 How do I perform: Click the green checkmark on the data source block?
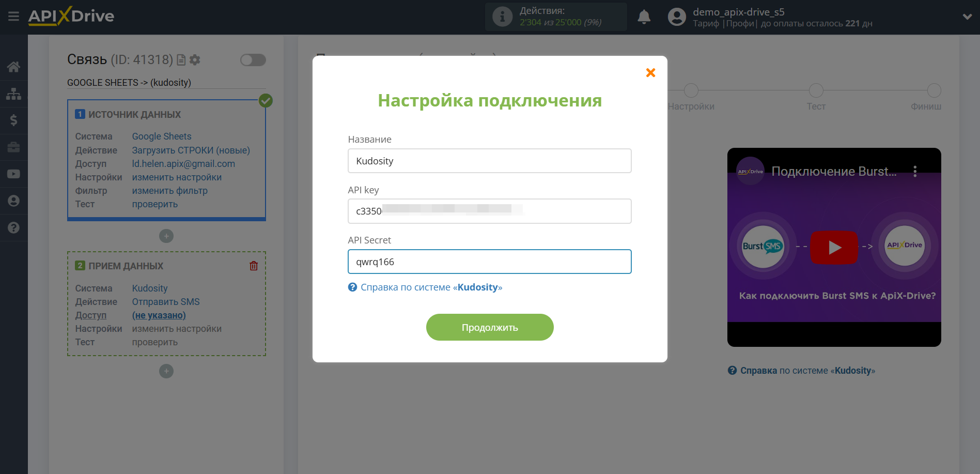(x=266, y=100)
